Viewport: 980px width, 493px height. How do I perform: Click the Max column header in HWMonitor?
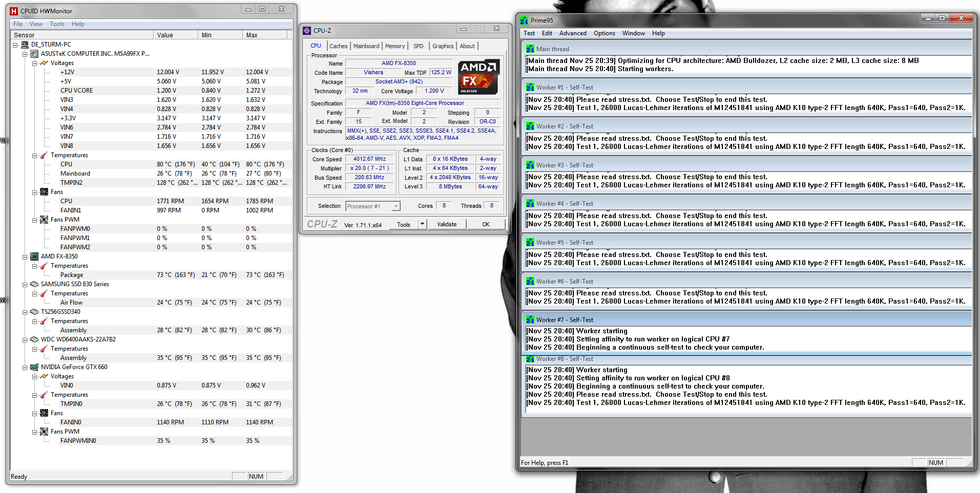click(265, 35)
